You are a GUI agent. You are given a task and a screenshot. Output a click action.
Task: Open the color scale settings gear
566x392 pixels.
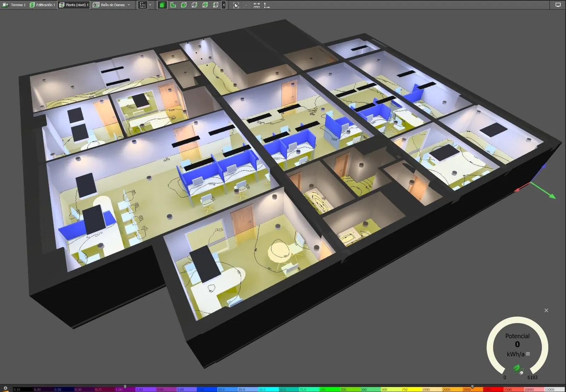pos(5,388)
